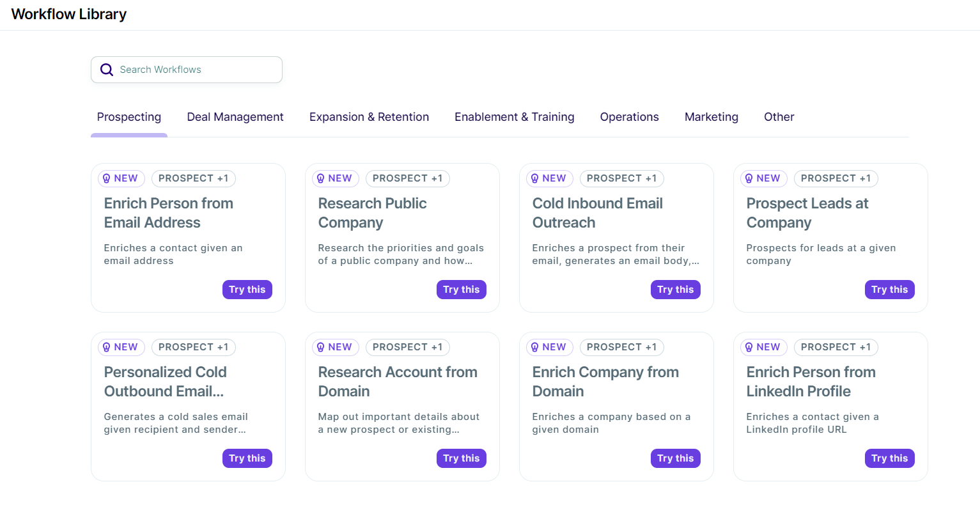Try the Personalized Cold Outbound Email workflow
980x521 pixels.
[247, 458]
